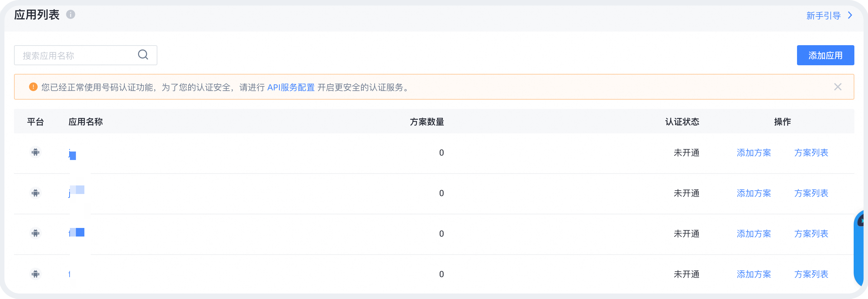
Task: Open the second row's application name link
Action: point(76,192)
